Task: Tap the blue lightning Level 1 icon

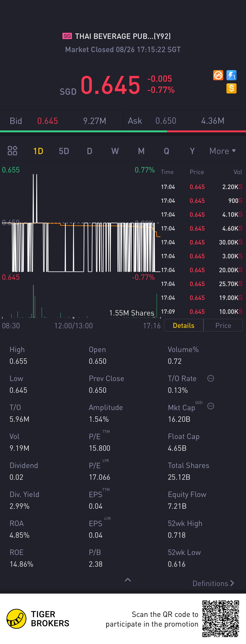Action: (x=231, y=75)
